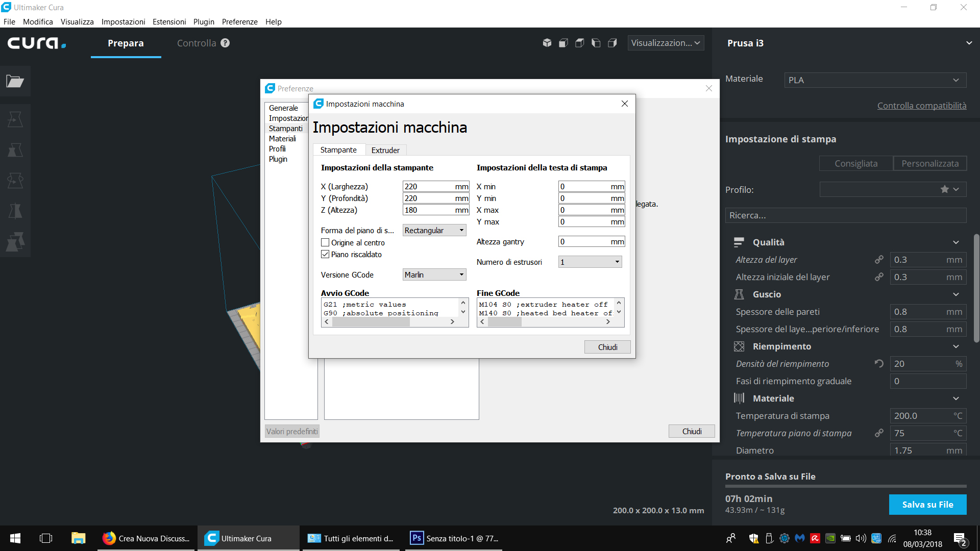Switch to Personalizzata print setup mode
This screenshot has height=551, width=980.
(929, 164)
